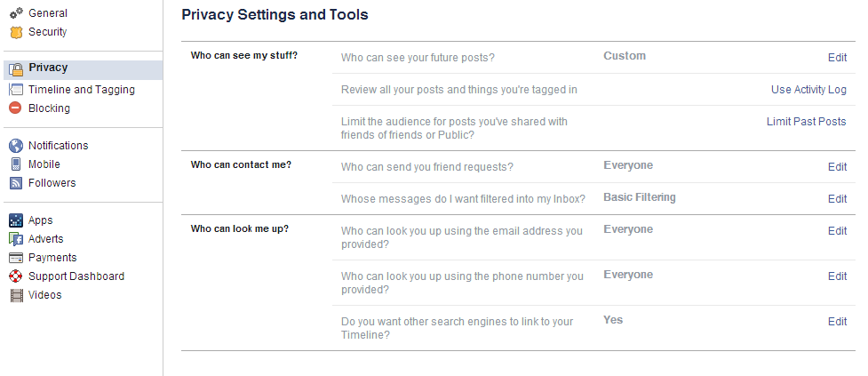Click the Followers feed icon
This screenshot has height=376, width=868.
15,183
